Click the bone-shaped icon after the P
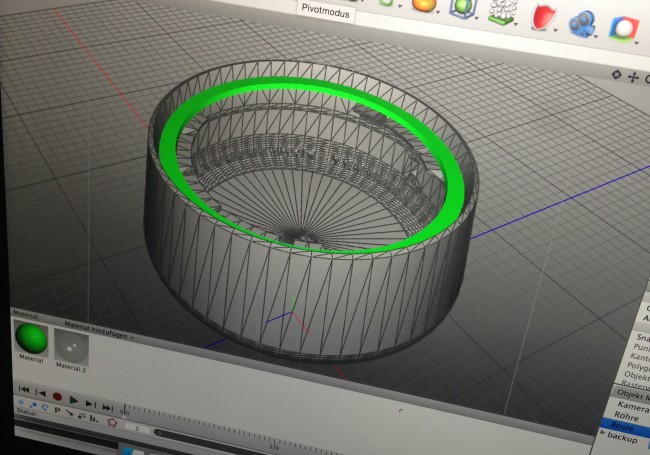This screenshot has width=650, height=455. (69, 413)
